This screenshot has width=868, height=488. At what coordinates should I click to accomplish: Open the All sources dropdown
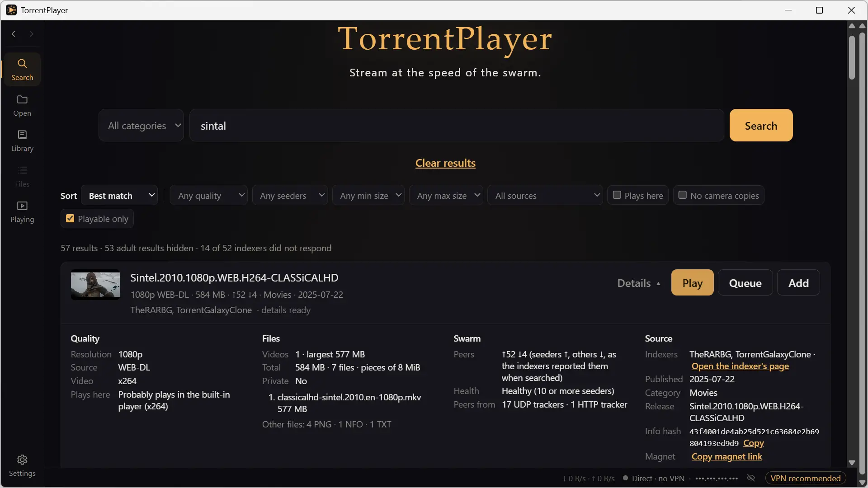tap(545, 195)
